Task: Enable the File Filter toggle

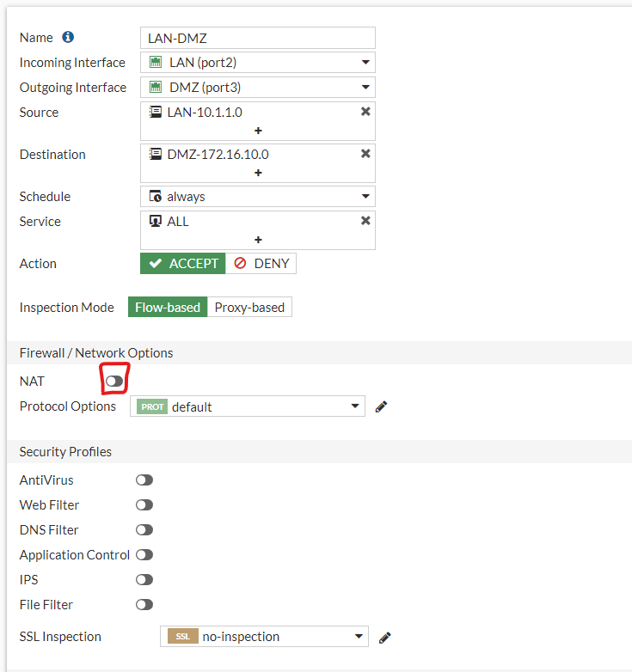Action: 144,604
